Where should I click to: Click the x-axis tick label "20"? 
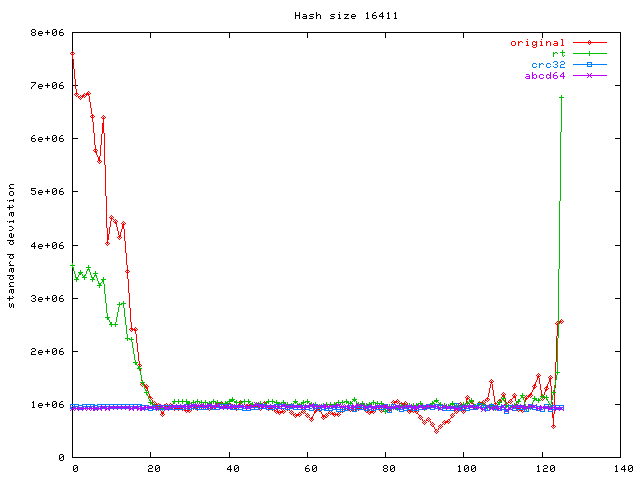coord(153,469)
